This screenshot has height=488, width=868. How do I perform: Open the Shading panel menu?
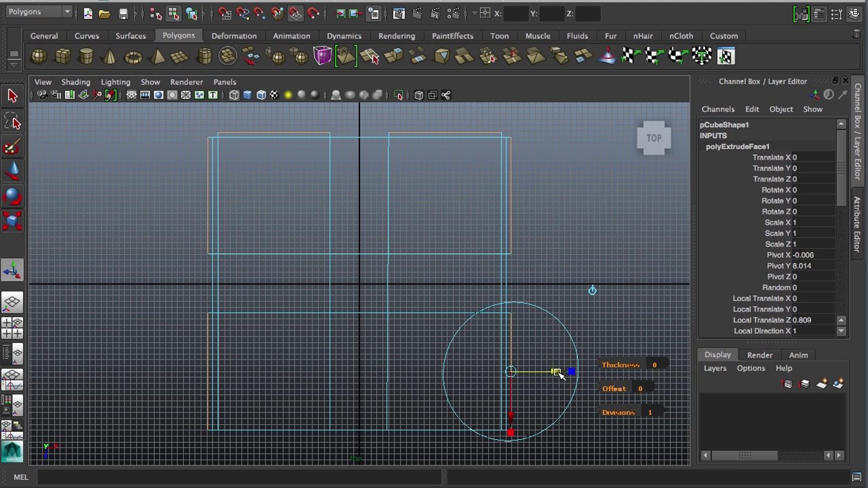tap(76, 82)
